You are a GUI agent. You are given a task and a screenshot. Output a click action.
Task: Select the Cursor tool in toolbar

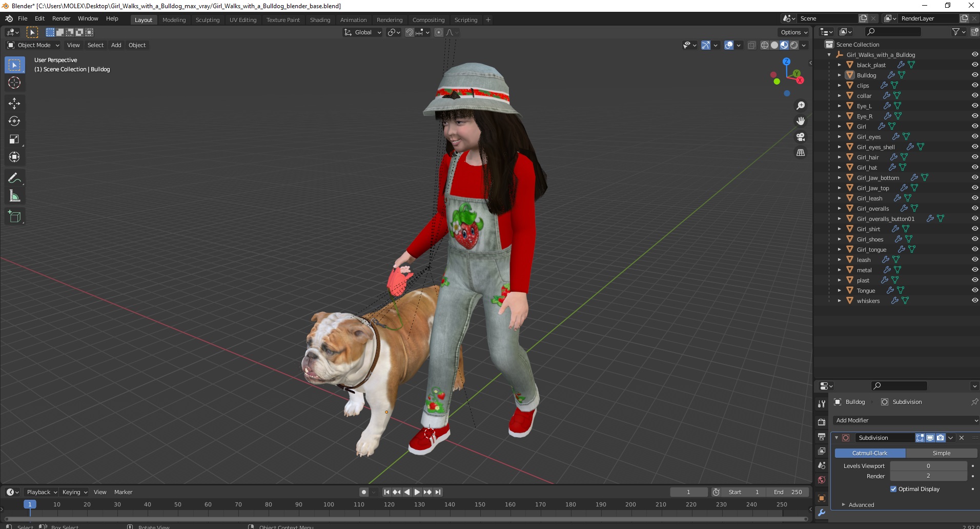pyautogui.click(x=14, y=83)
